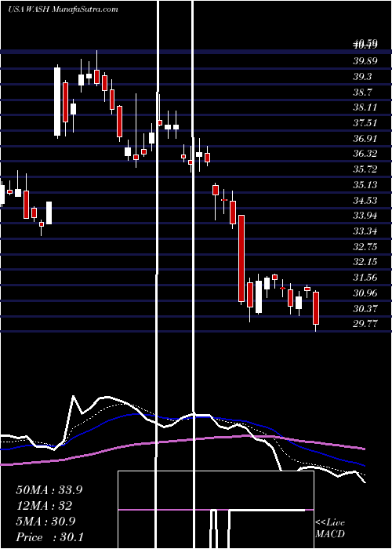The image size is (392, 549).
Task: Click the 37.51 price axis label
Action: click(365, 123)
